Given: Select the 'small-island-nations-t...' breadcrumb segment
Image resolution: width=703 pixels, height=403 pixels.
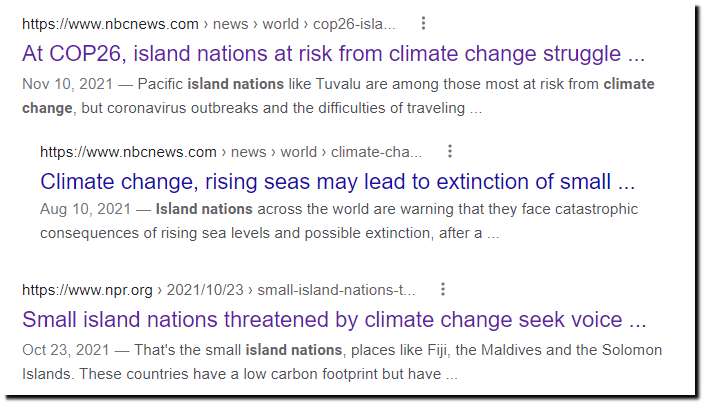Looking at the screenshot, I should tap(336, 290).
